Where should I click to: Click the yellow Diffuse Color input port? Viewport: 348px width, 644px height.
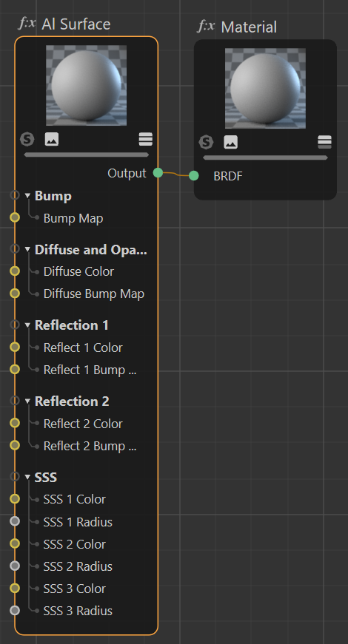pos(15,271)
